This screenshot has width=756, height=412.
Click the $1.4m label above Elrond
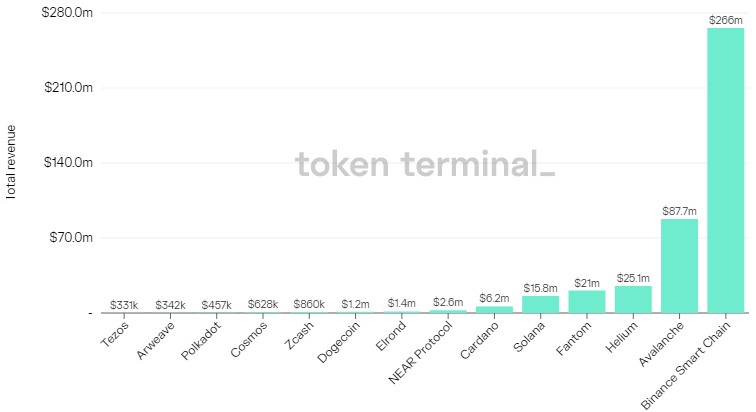pos(402,302)
